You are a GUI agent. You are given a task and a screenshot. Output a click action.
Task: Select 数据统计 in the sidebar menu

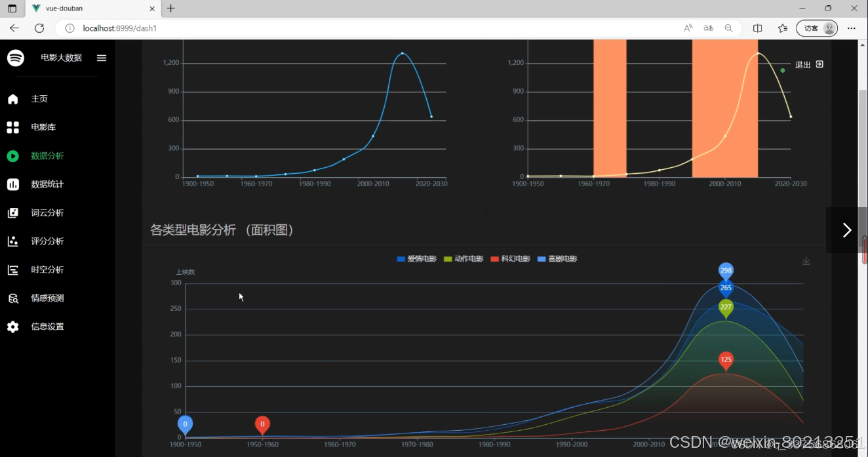click(x=13, y=184)
